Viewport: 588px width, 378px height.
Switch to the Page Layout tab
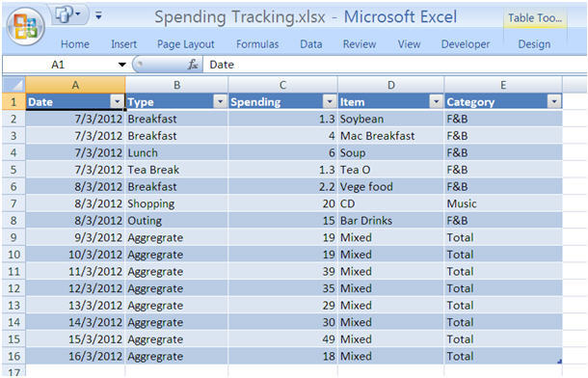[x=186, y=44]
